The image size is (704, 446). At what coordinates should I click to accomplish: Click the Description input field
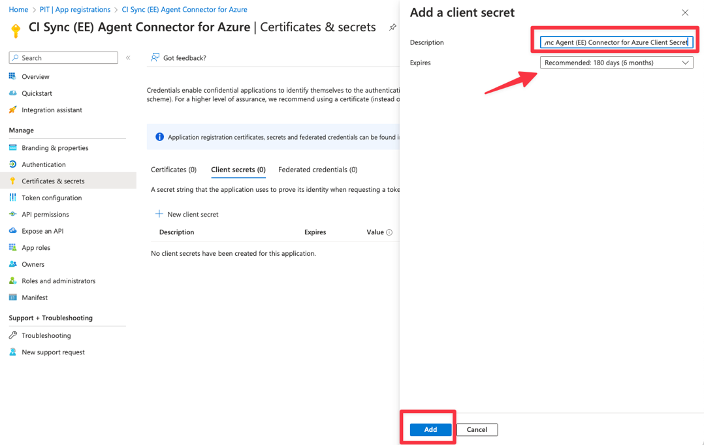click(616, 42)
